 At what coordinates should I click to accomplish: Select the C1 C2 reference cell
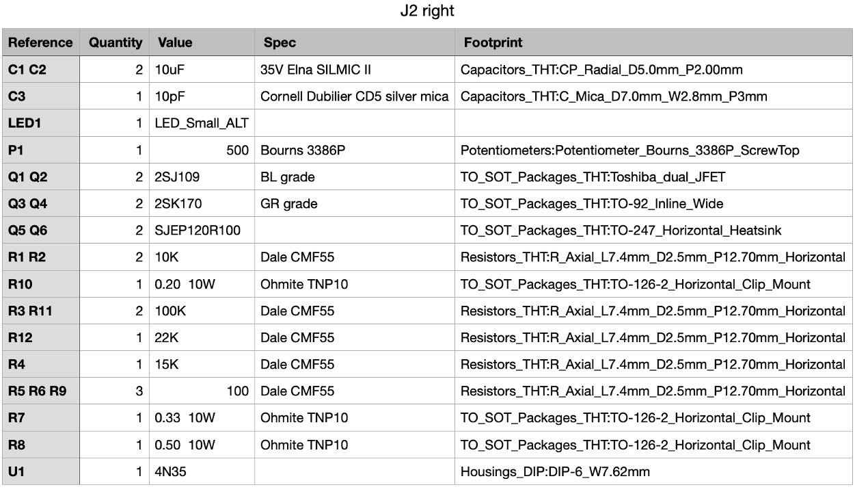pos(41,70)
